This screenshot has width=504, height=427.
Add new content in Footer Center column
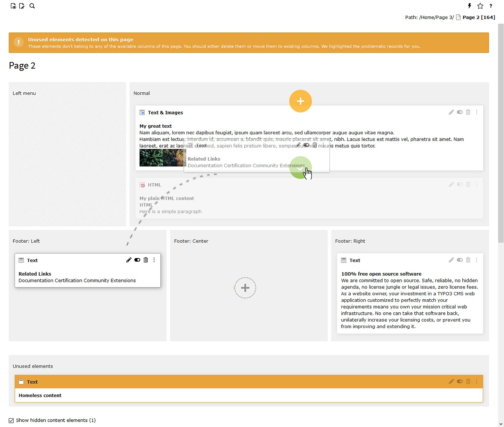point(245,288)
